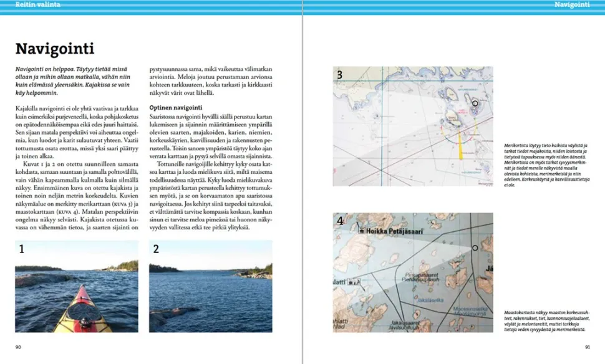This screenshot has width=605, height=364.
Task: Click the paragraph beginning "Saaristossa navigointi hyvällä"
Action: [211, 136]
